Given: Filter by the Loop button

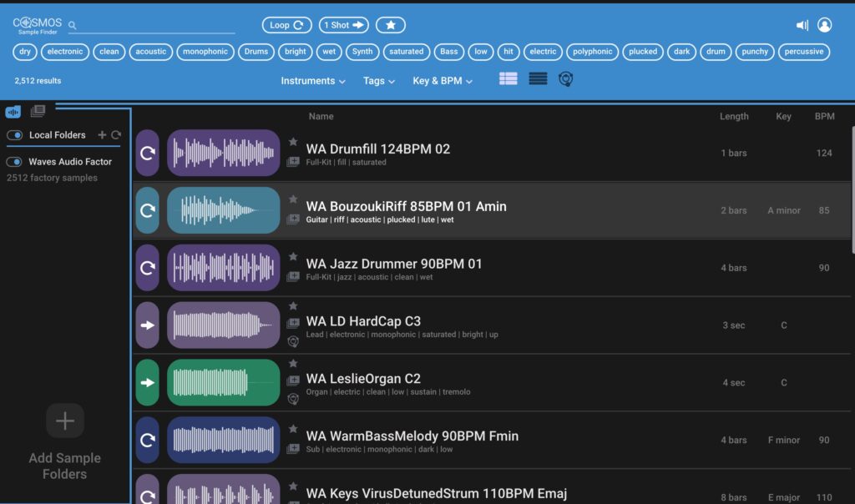Looking at the screenshot, I should (286, 26).
